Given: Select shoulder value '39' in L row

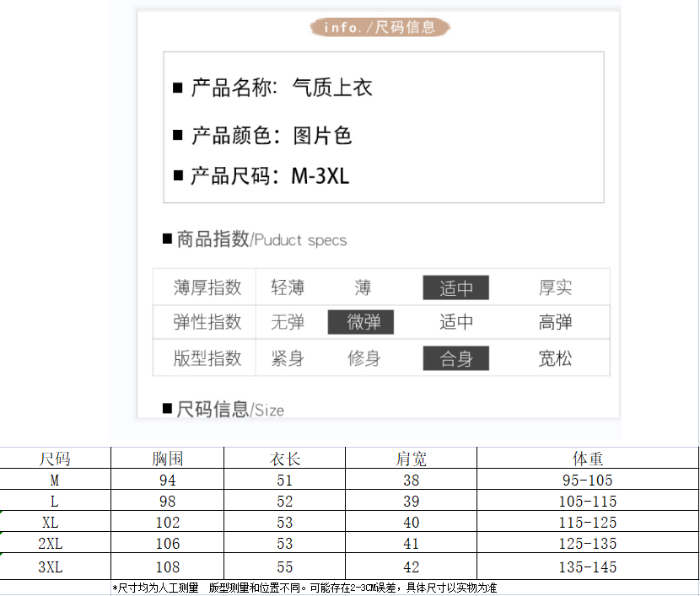Looking at the screenshot, I should (412, 501).
